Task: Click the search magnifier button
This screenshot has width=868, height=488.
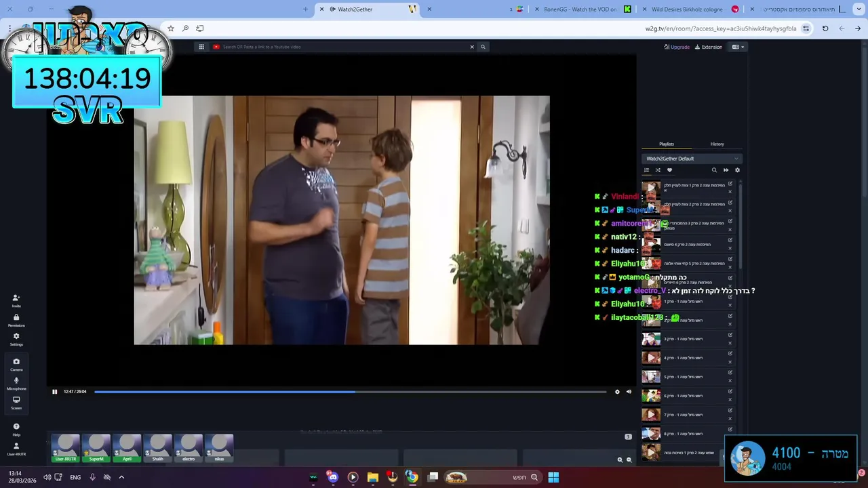Action: tap(483, 47)
